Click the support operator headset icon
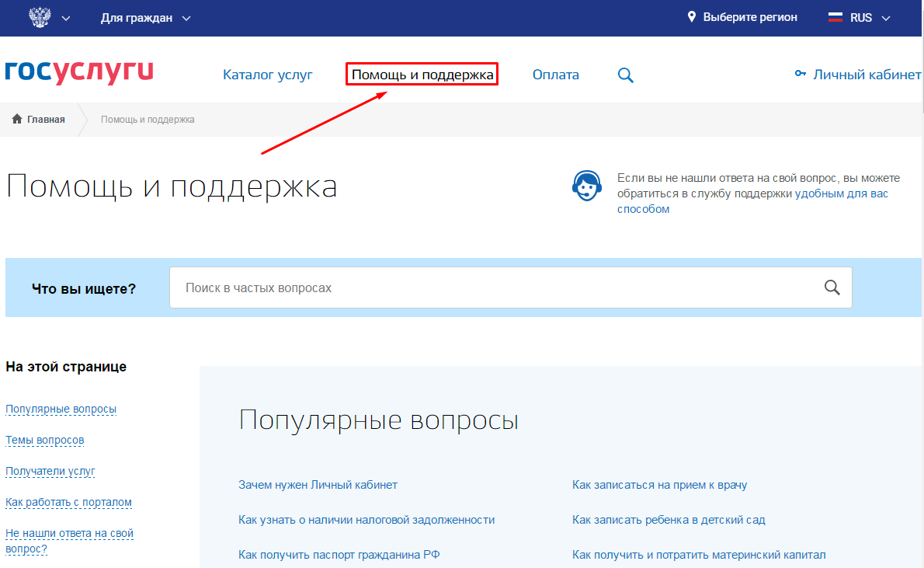 tap(586, 186)
